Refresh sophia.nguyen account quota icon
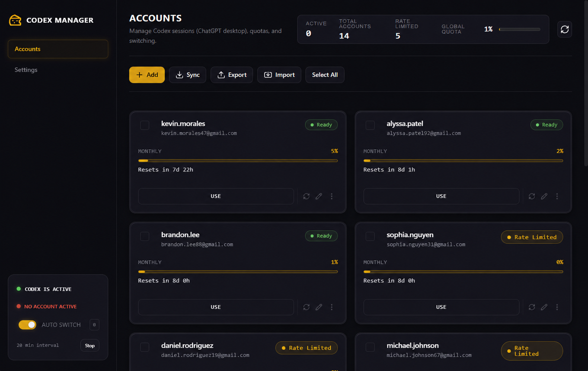Viewport: 588px width, 371px height. (x=532, y=307)
